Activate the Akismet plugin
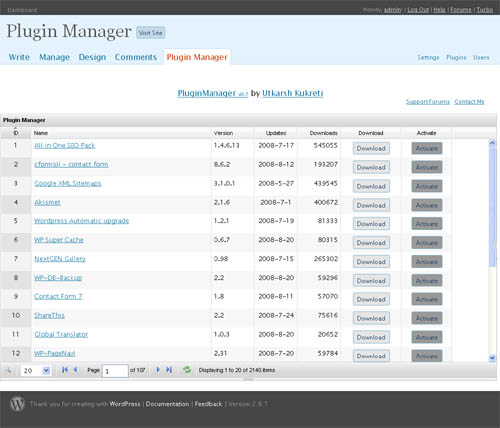The height and width of the screenshot is (428, 500). [x=427, y=205]
